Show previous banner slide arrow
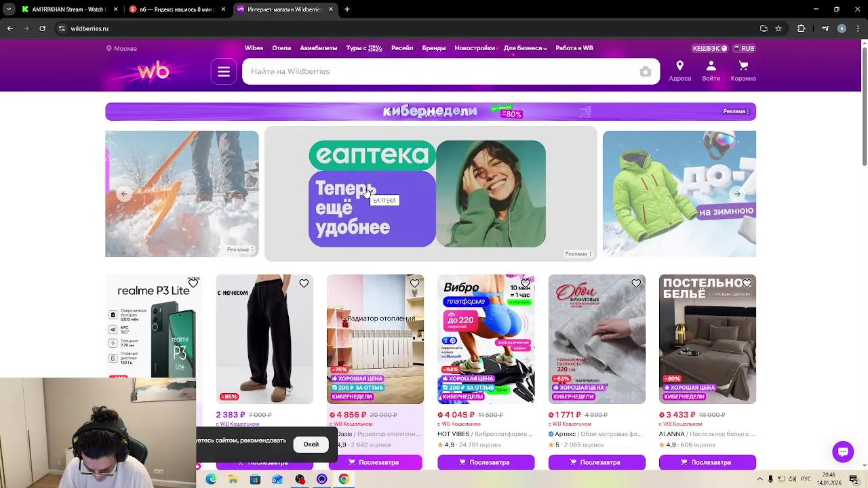The width and height of the screenshot is (868, 488). click(x=124, y=194)
